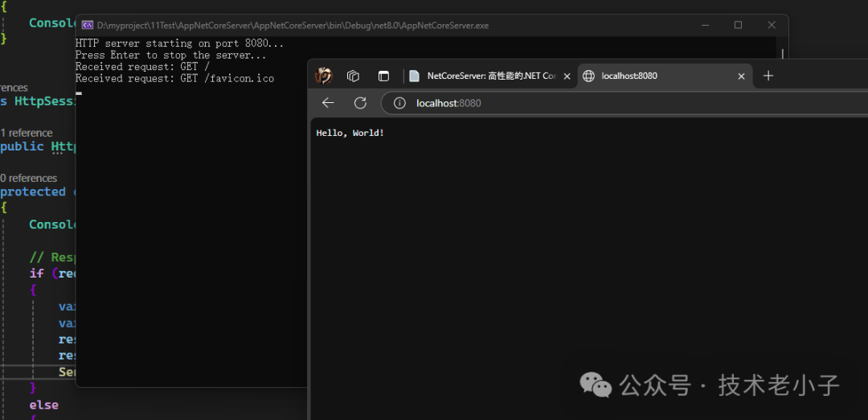Click the console window's system menu icon

[88, 25]
